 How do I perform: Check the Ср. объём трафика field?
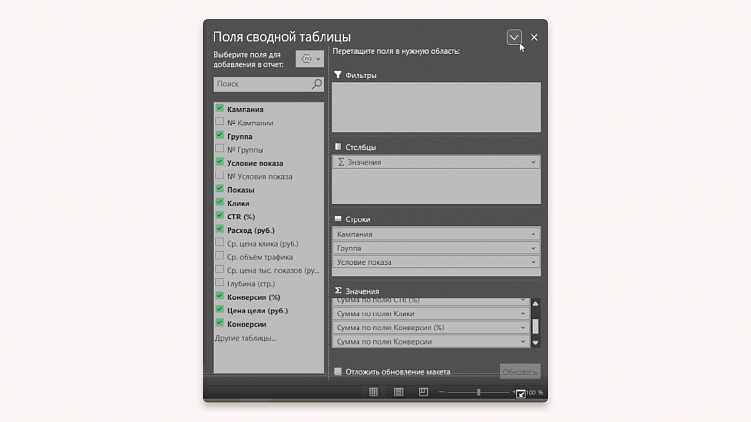tap(219, 256)
